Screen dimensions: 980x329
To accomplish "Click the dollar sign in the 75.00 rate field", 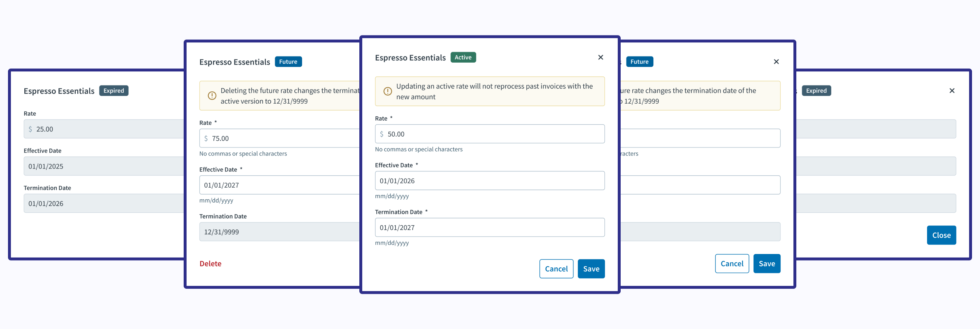I will coord(206,139).
